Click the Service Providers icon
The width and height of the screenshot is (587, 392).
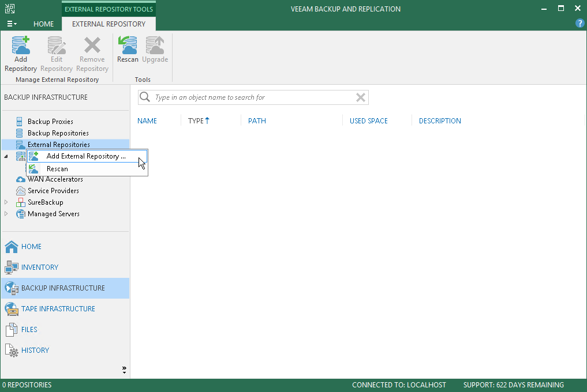click(21, 191)
